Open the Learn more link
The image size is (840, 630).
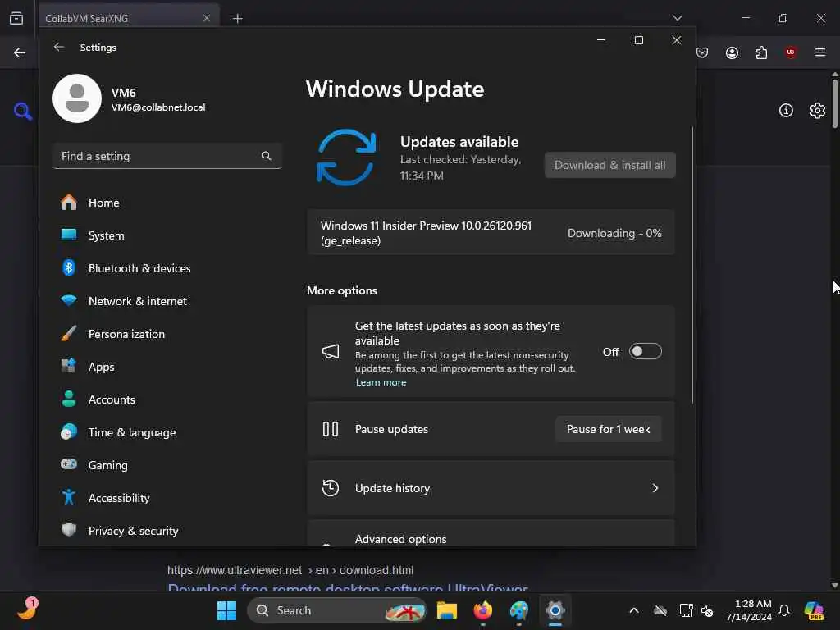point(381,382)
